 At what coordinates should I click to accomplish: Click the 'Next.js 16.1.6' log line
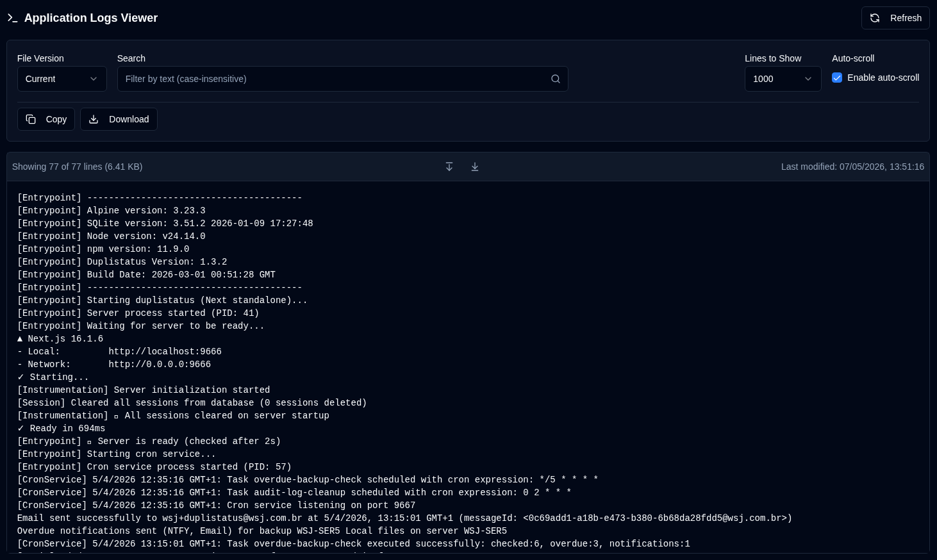click(60, 338)
